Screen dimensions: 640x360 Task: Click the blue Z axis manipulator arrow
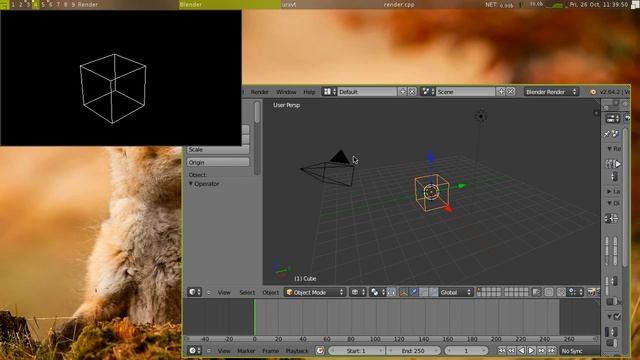pyautogui.click(x=431, y=157)
